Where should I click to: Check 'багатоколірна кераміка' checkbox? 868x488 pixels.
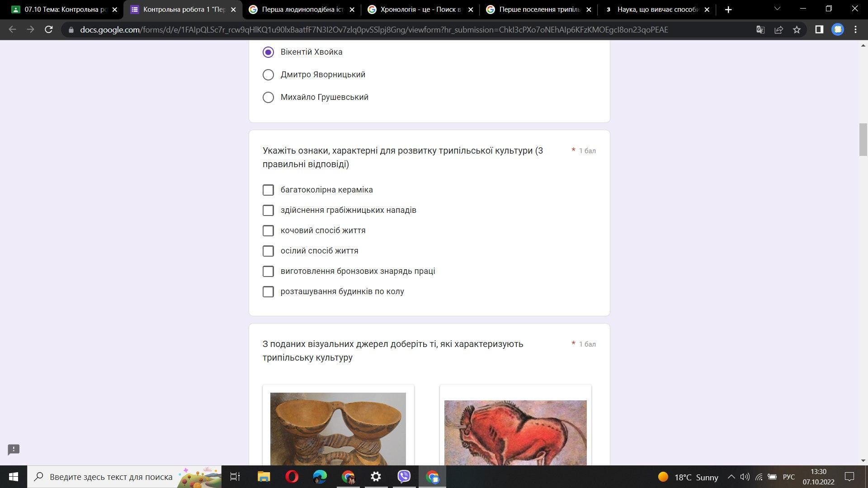click(x=268, y=190)
